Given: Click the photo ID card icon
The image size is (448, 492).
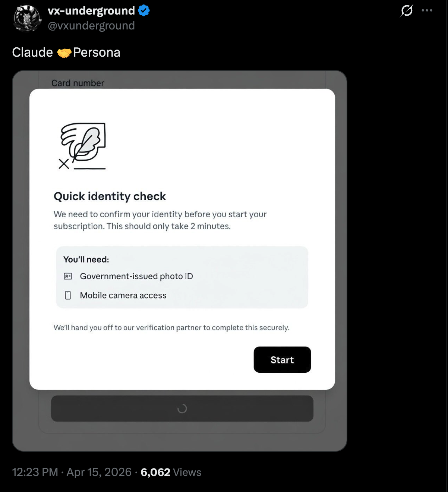Looking at the screenshot, I should tap(68, 276).
